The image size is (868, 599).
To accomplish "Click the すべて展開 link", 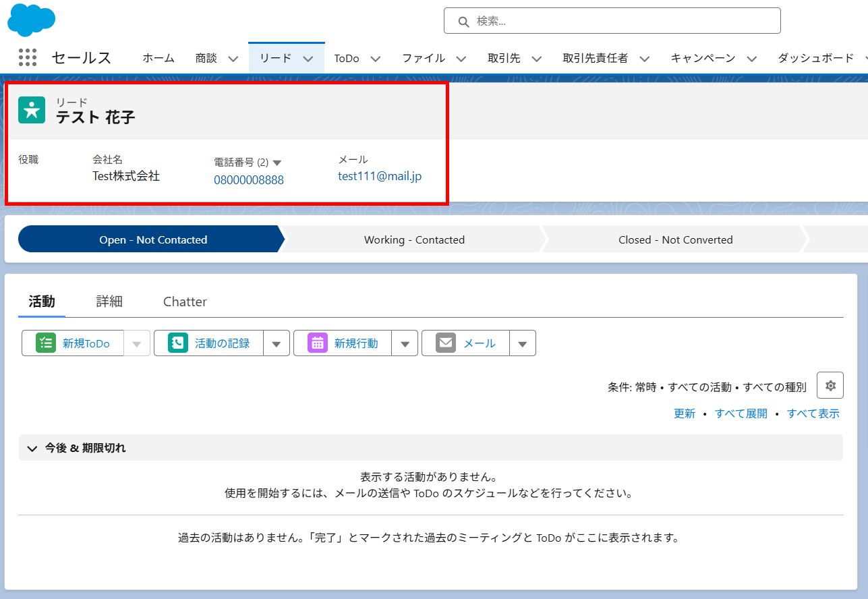I will tap(741, 413).
